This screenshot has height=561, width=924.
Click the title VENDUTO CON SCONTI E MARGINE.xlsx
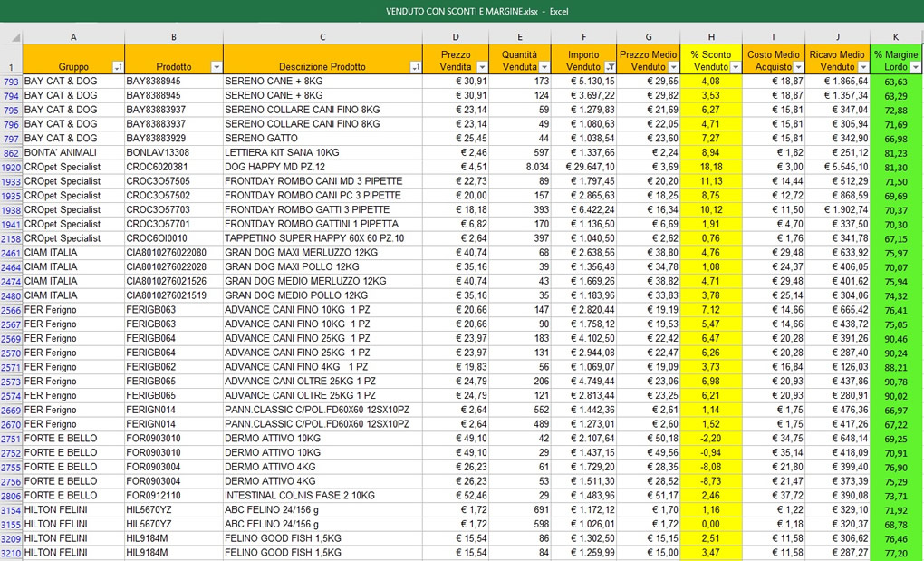pos(462,11)
